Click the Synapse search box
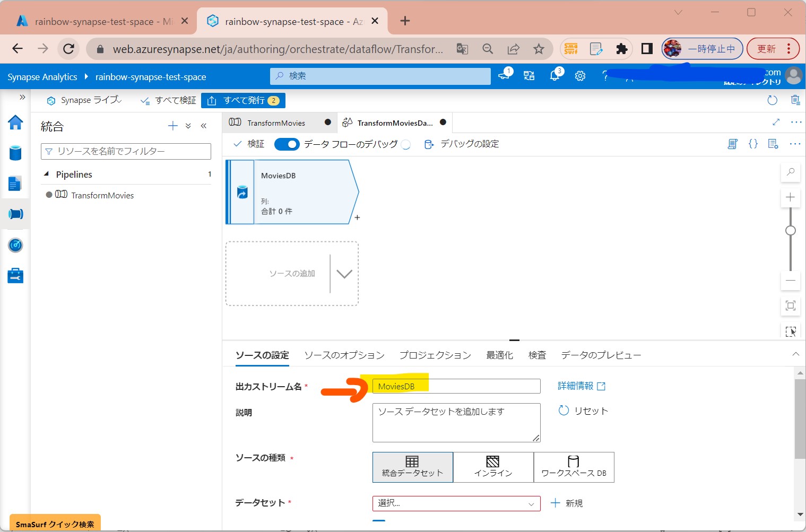The width and height of the screenshot is (806, 532). pyautogui.click(x=380, y=76)
